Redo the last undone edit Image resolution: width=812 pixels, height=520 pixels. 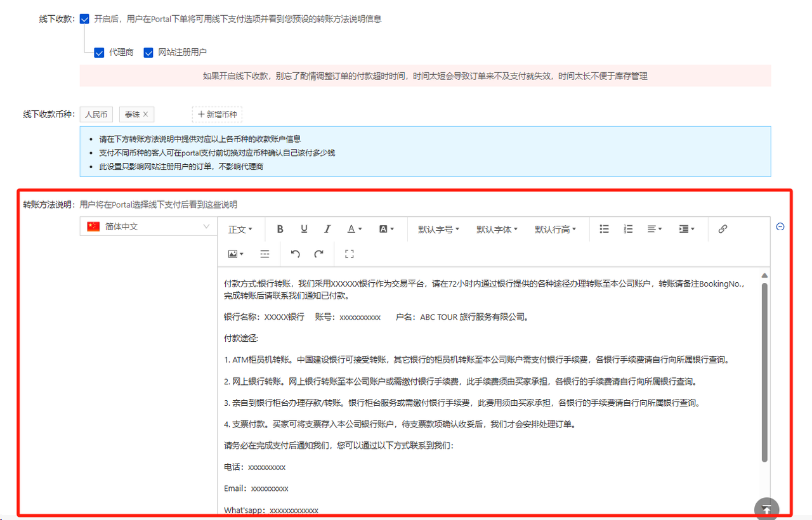tap(318, 254)
